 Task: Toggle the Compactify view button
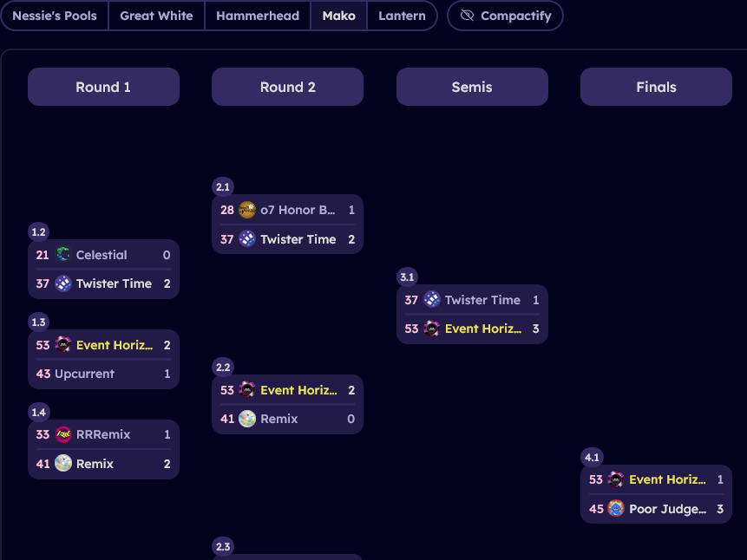(505, 16)
